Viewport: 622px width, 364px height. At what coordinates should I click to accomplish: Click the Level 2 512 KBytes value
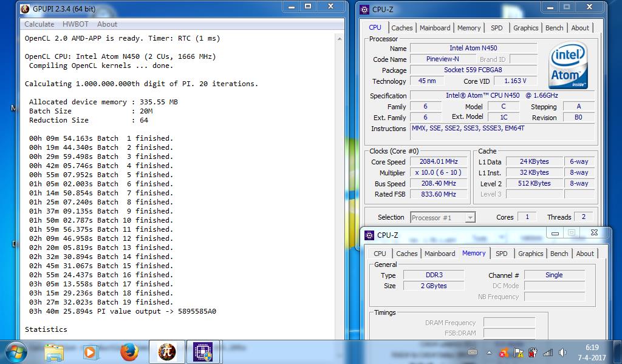coord(535,183)
